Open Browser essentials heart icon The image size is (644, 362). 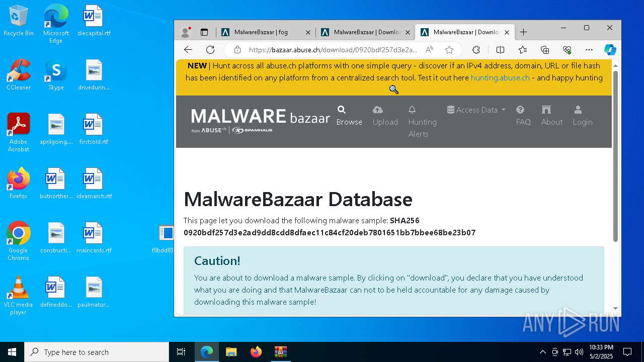click(567, 50)
